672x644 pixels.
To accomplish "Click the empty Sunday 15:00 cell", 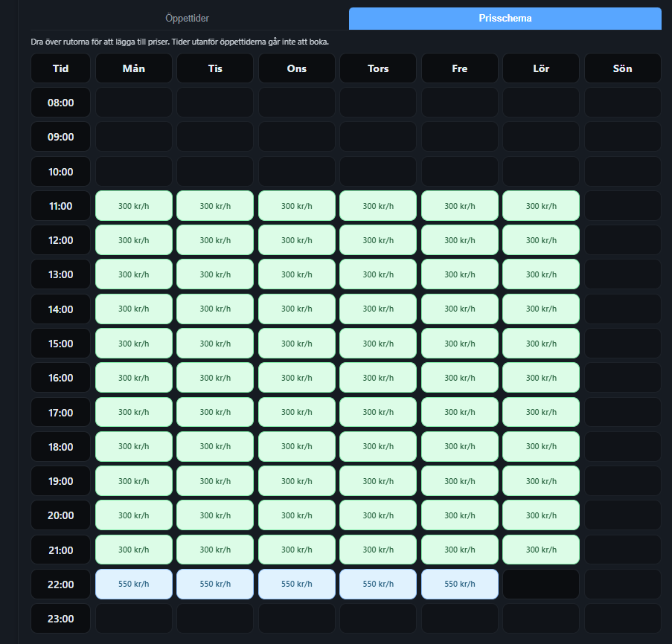I will coord(623,344).
